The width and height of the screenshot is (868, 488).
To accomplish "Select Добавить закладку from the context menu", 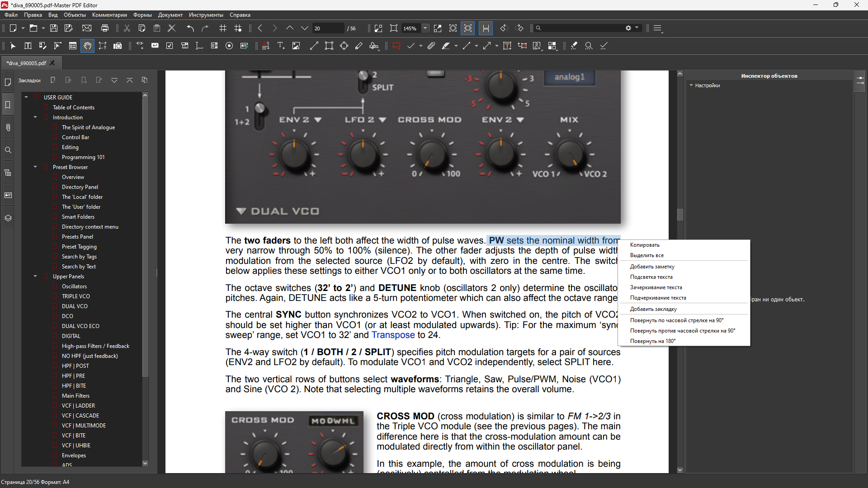I will point(653,309).
